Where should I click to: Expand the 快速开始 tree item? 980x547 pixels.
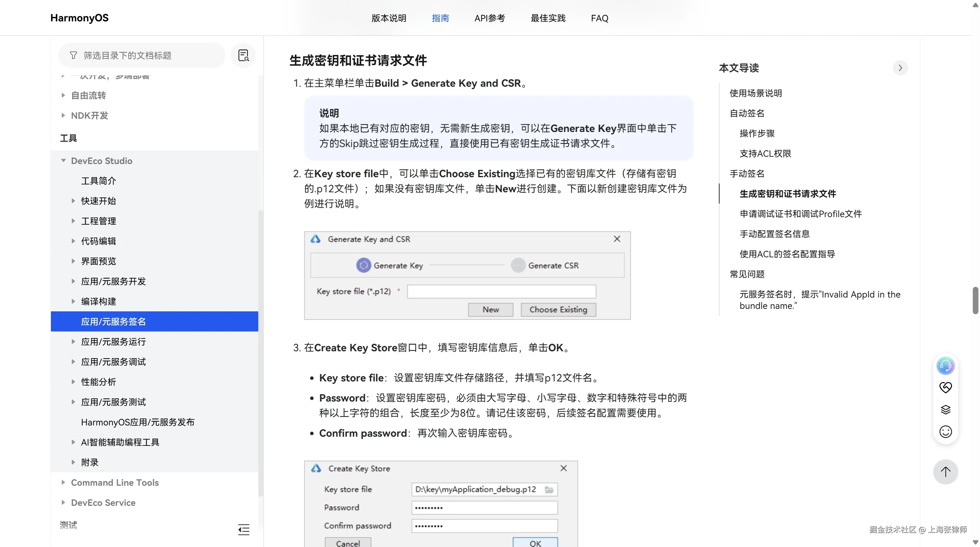[74, 201]
